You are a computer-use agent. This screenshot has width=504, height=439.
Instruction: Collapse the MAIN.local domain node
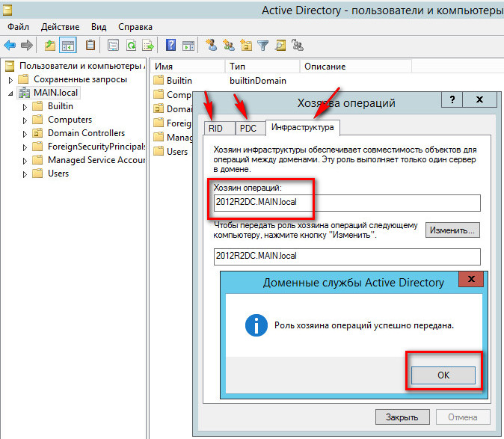(10, 93)
